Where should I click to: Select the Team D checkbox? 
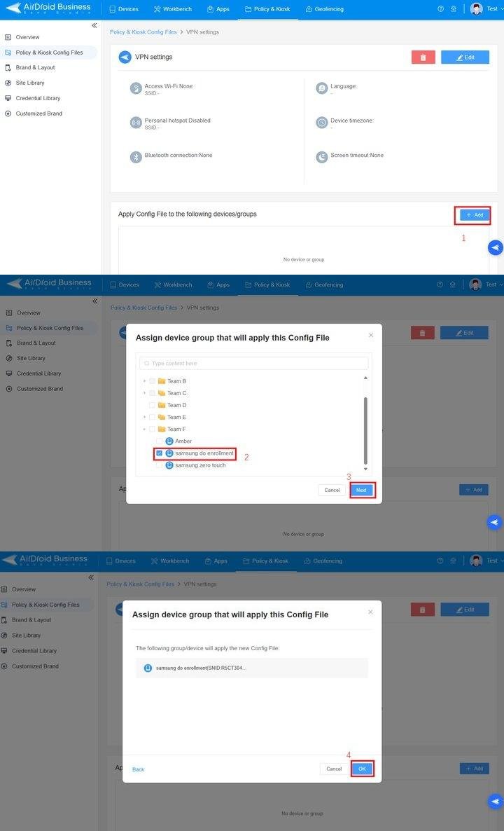(153, 405)
